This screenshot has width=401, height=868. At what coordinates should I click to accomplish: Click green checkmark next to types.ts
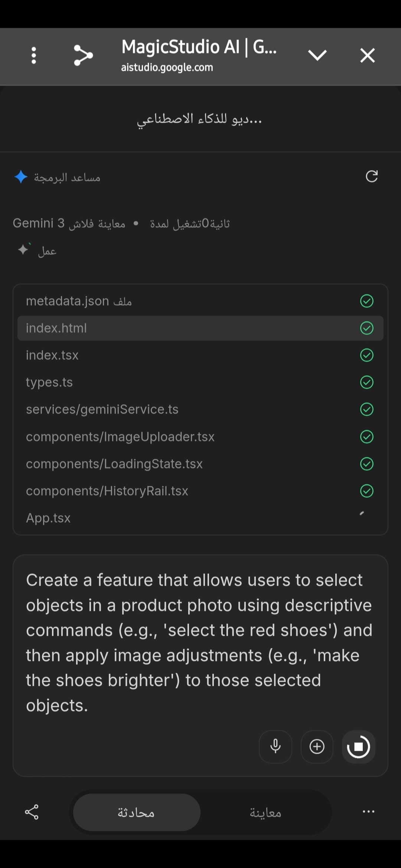(366, 382)
